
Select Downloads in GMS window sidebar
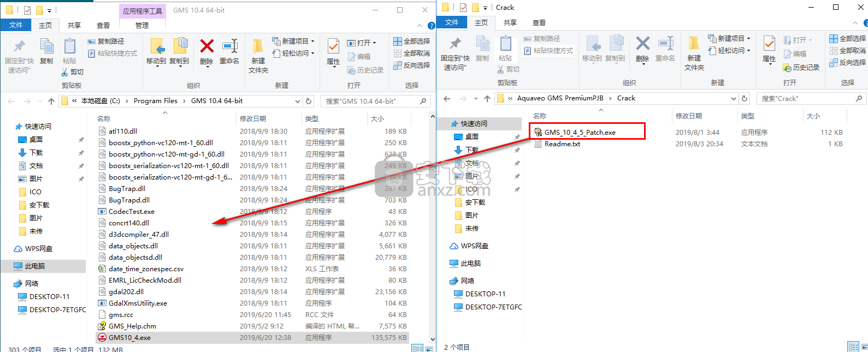coord(36,153)
